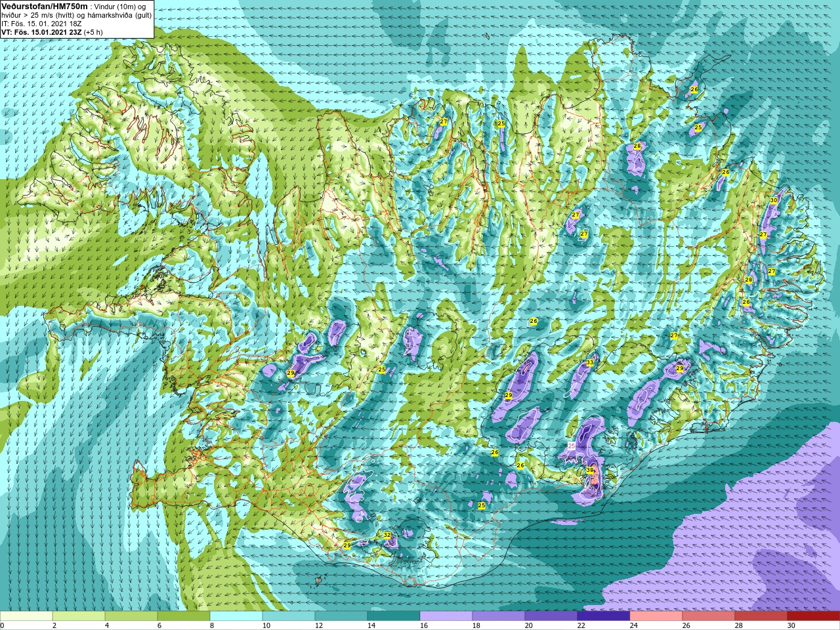
Task: Select the 'IT: Fös. 15. 01. 2021 18Z' line
Action: [41, 23]
